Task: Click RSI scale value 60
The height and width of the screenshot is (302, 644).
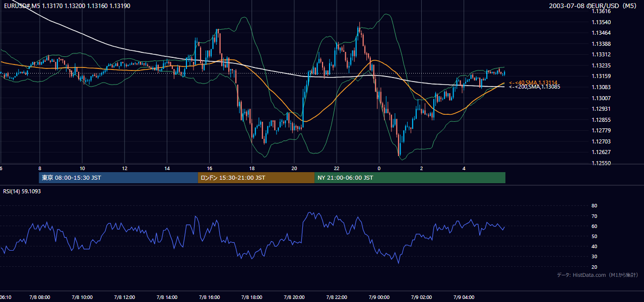Action: 594,226
